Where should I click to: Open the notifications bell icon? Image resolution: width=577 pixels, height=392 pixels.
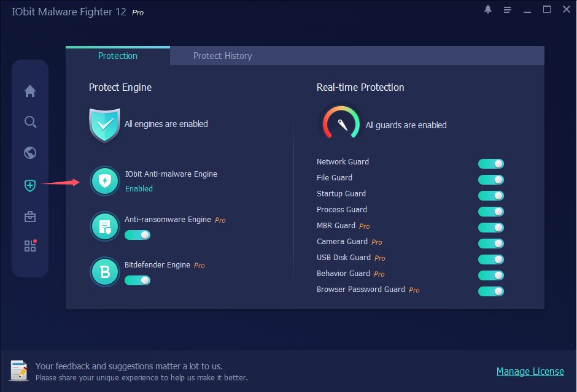click(x=488, y=9)
